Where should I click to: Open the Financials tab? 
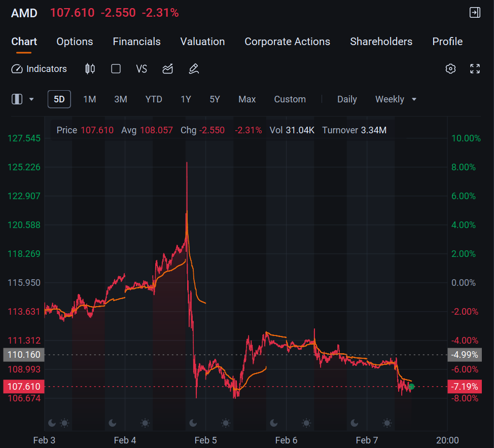click(137, 42)
